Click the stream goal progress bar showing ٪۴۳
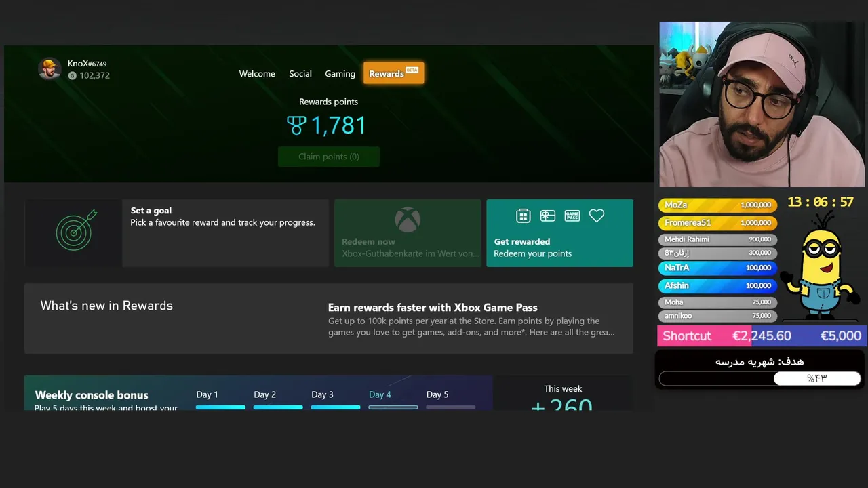868x488 pixels. coord(759,378)
